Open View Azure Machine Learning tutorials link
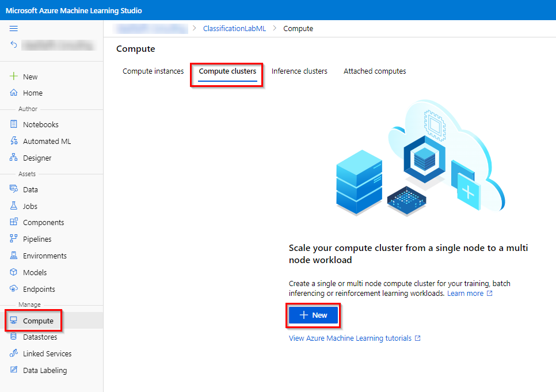The image size is (556, 392). pos(350,338)
